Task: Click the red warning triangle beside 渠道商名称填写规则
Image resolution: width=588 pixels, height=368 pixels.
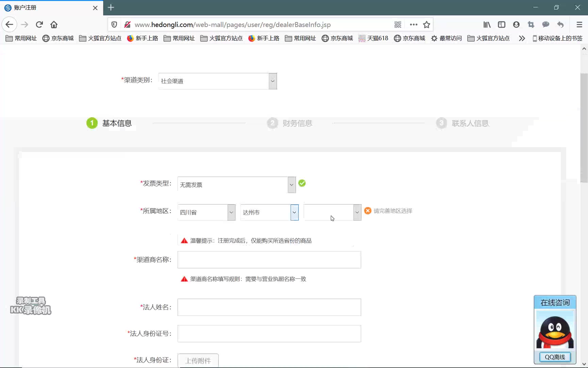Action: pyautogui.click(x=184, y=279)
